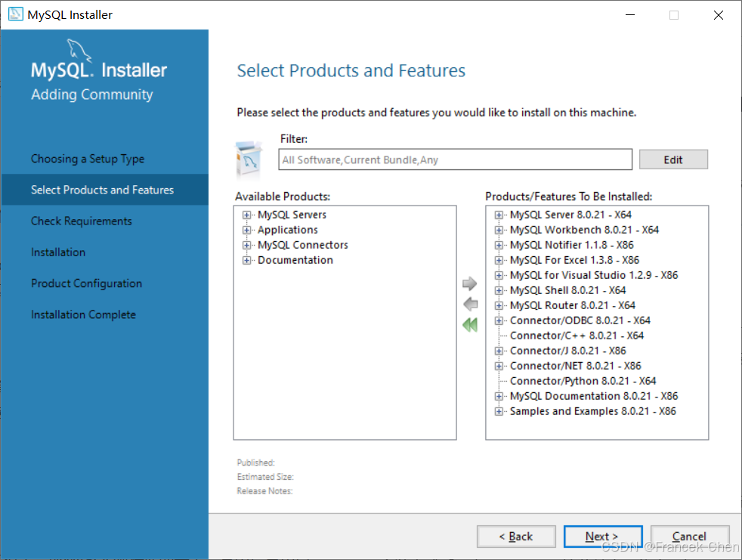
Task: Open the Installation step
Action: 58,252
